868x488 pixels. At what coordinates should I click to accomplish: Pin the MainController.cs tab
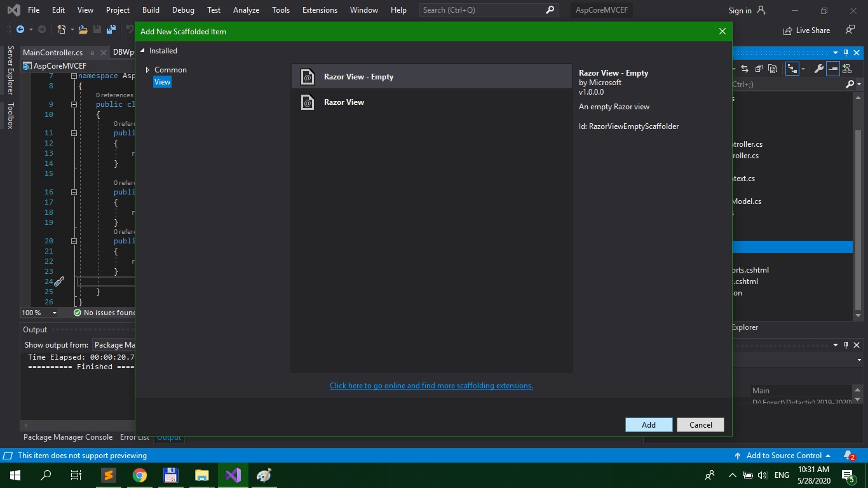92,53
